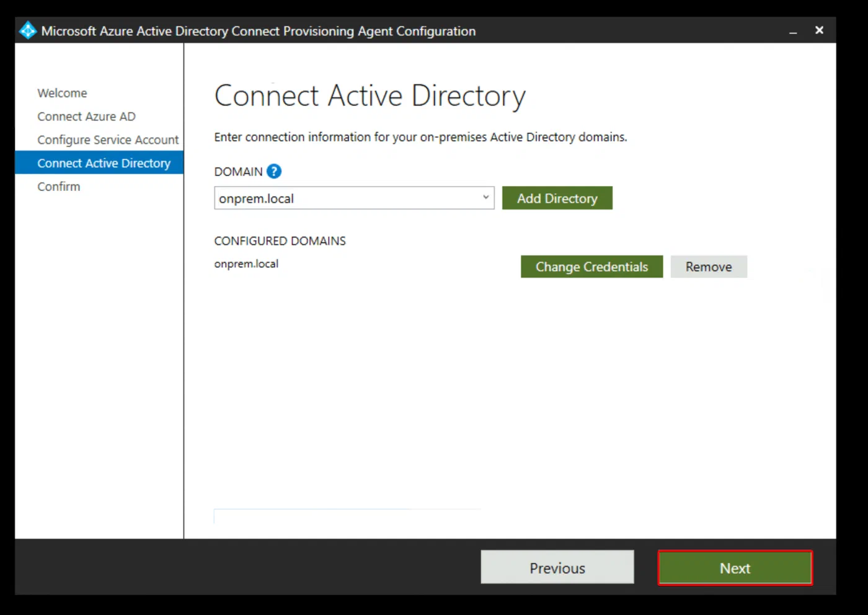Select the Confirm step in sidebar

[x=58, y=187]
